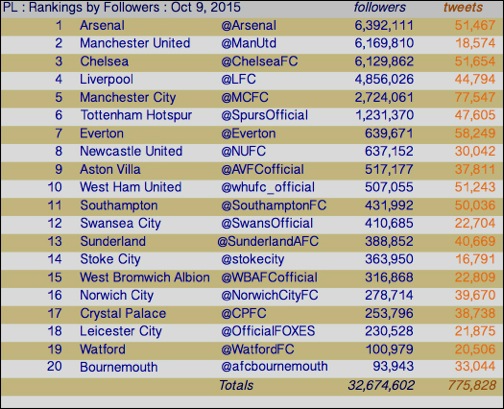Click the @WBAFCofficial handle
Image resolution: width=504 pixels, height=409 pixels.
269,277
